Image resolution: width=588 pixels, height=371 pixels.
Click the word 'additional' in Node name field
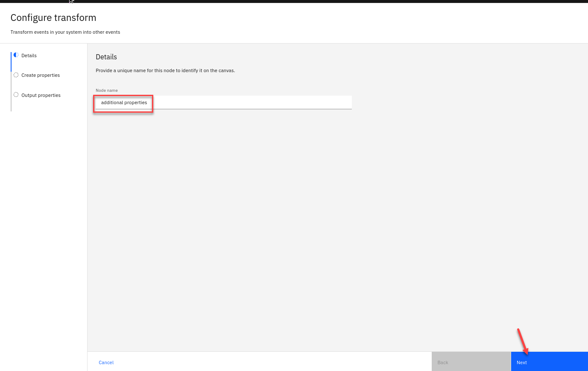(112, 102)
